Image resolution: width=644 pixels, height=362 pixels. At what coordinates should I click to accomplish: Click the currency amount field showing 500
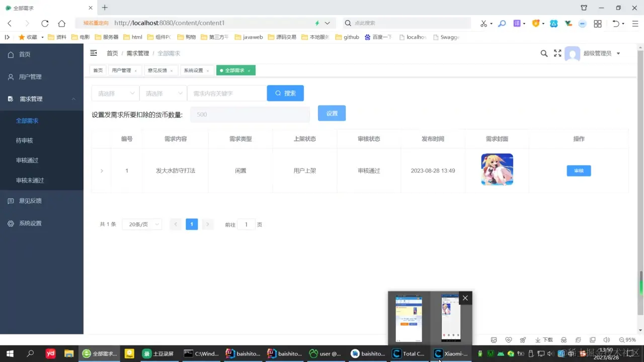click(250, 114)
